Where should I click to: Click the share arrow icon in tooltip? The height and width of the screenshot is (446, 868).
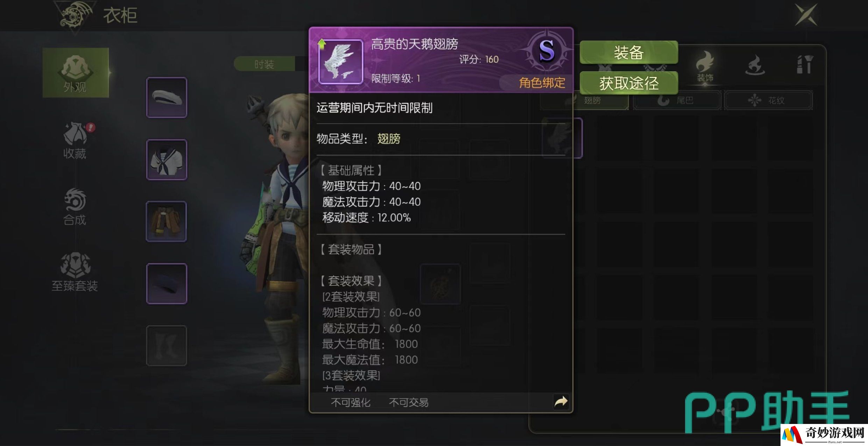tap(561, 402)
